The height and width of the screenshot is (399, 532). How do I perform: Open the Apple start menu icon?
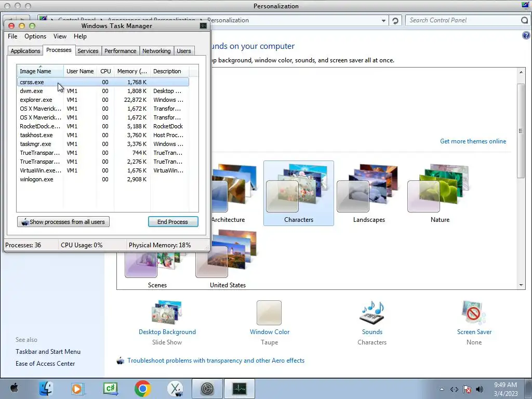point(14,388)
